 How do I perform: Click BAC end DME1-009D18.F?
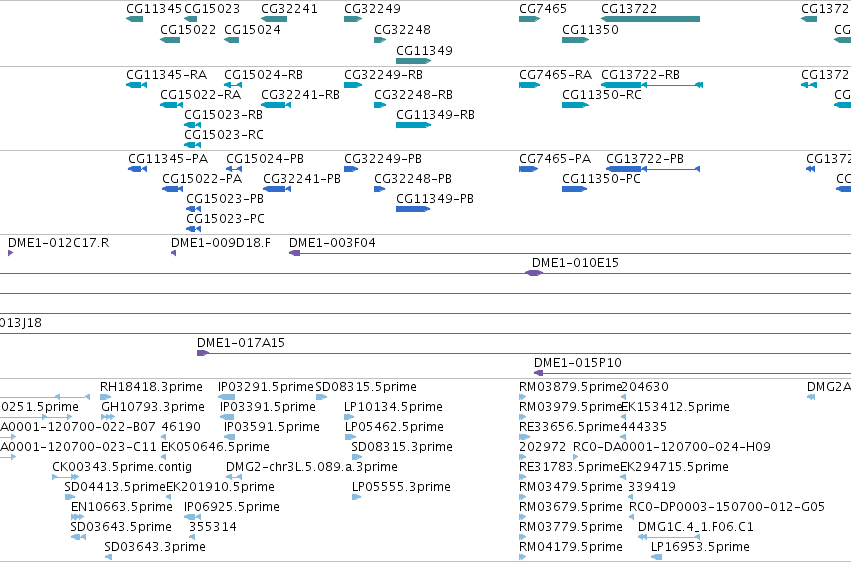pyautogui.click(x=221, y=243)
